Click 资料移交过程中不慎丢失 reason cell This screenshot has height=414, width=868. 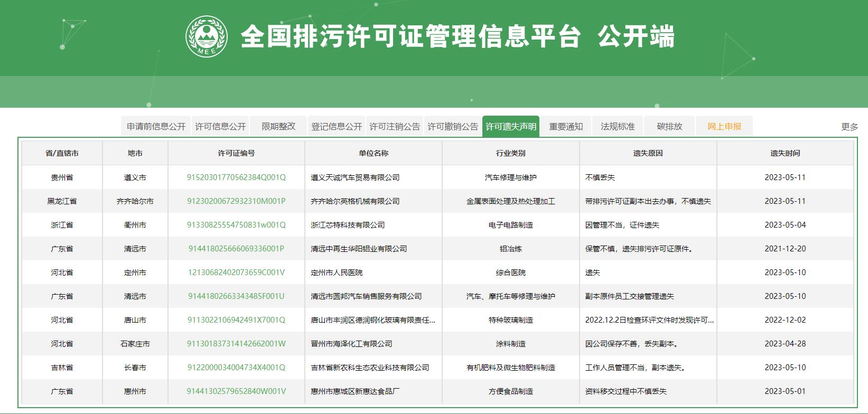point(648,391)
